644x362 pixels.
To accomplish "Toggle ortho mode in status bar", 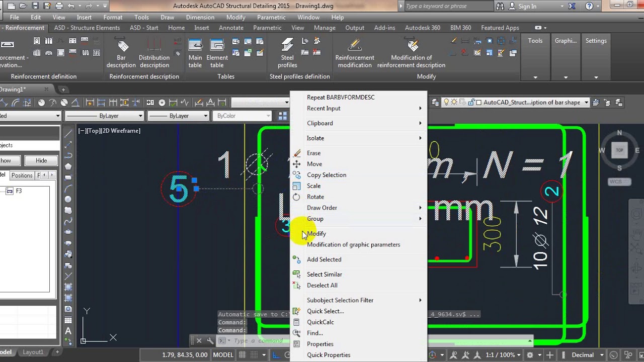I will (x=276, y=355).
